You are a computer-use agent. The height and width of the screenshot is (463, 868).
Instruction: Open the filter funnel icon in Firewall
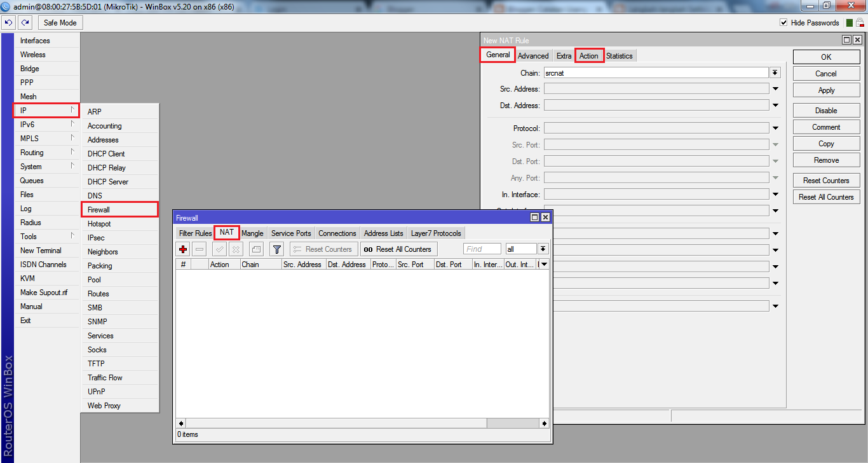pos(277,249)
